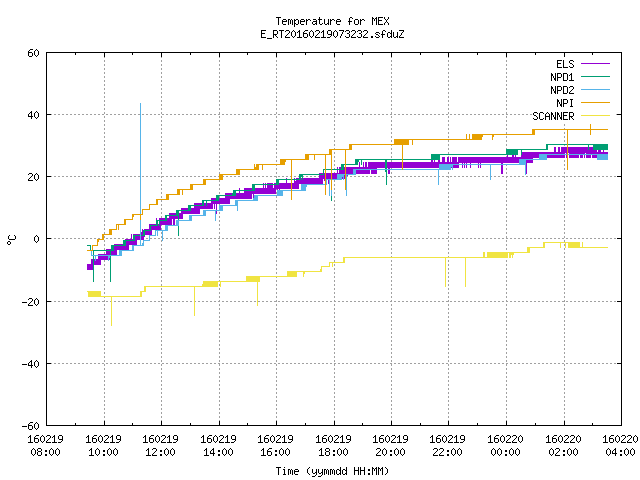Screen dimensions: 640x480
Task: Click the y-axis label '60'
Action: pos(33,53)
